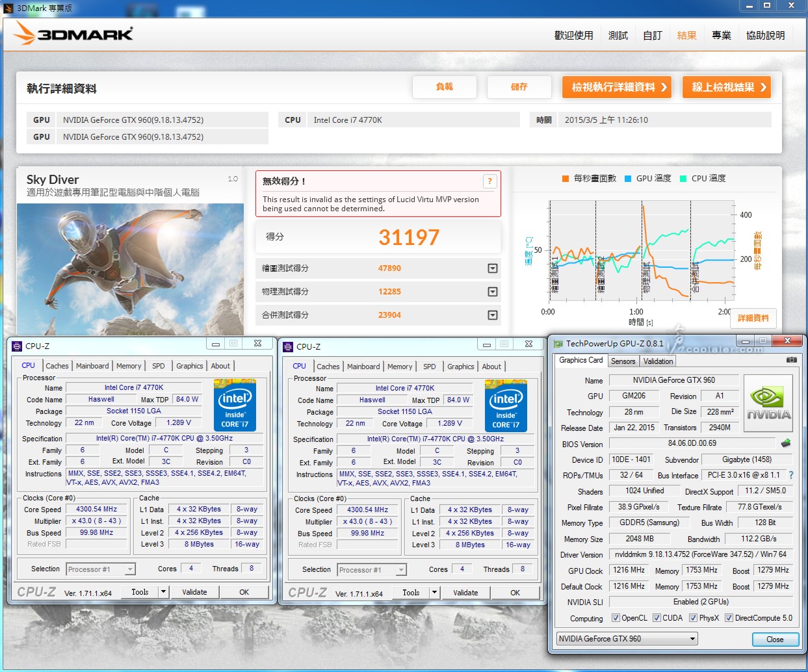Image resolution: width=808 pixels, height=672 pixels.
Task: Click the GPU field GM206 in GPU-Z
Action: (634, 396)
